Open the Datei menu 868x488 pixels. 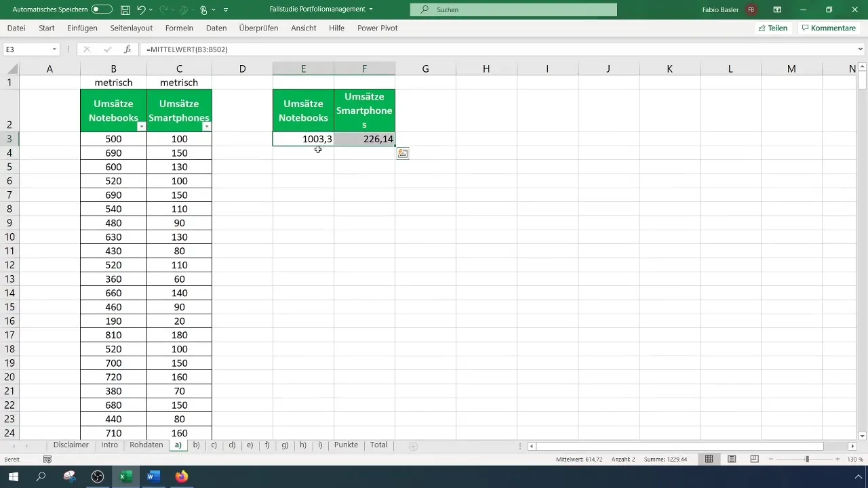click(16, 28)
